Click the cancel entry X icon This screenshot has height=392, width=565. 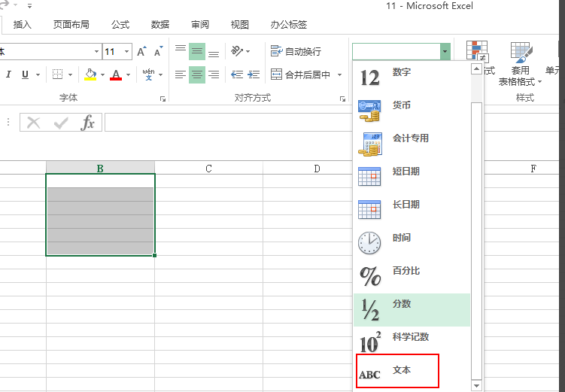(34, 123)
